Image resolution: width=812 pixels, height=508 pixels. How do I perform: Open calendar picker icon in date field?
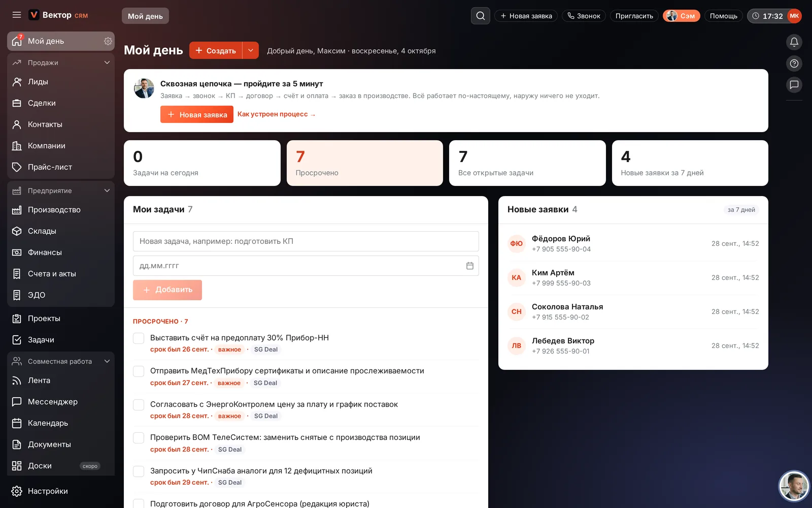point(469,266)
